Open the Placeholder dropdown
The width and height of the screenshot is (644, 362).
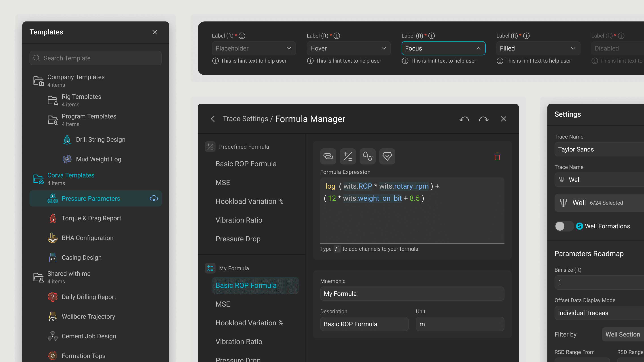click(x=254, y=48)
